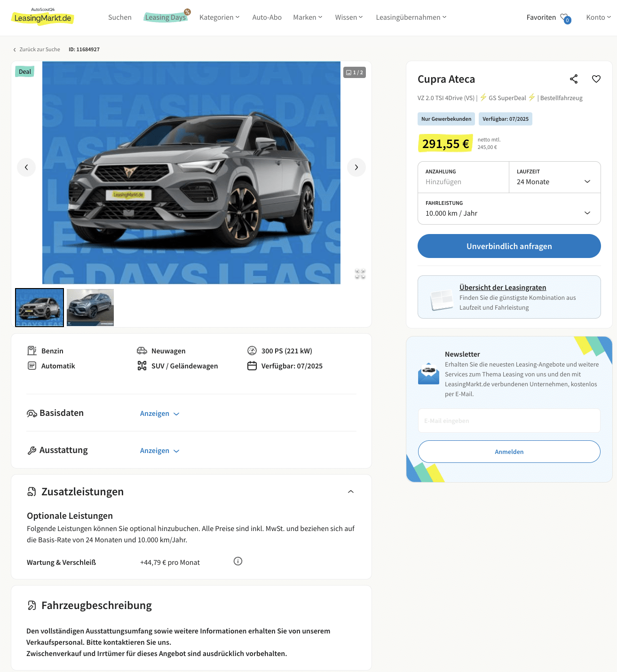
Task: Focus the newsletter E-Mail input field
Action: pyautogui.click(x=509, y=421)
